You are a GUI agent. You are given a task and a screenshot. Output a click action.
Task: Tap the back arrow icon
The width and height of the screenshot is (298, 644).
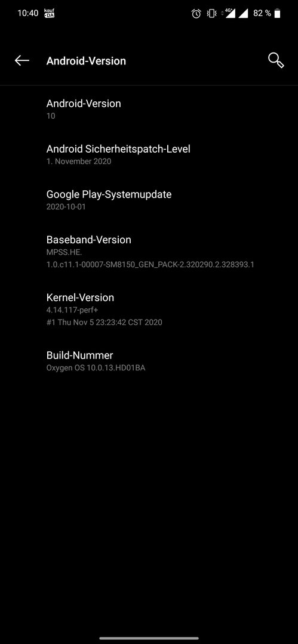point(22,60)
